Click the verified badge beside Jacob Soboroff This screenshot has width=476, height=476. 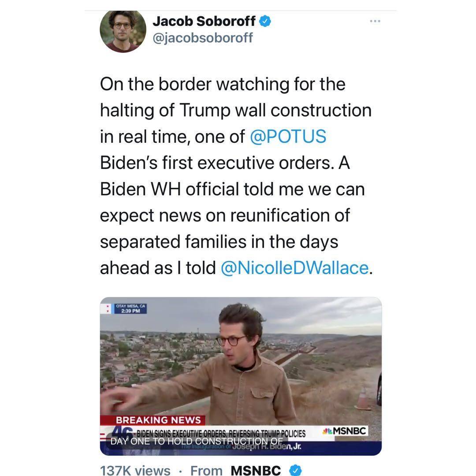click(265, 21)
